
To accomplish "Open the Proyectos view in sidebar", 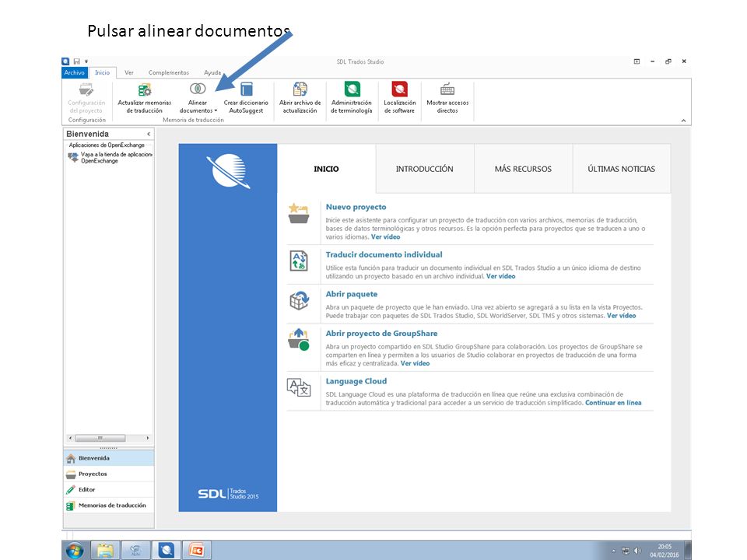I will [x=109, y=474].
